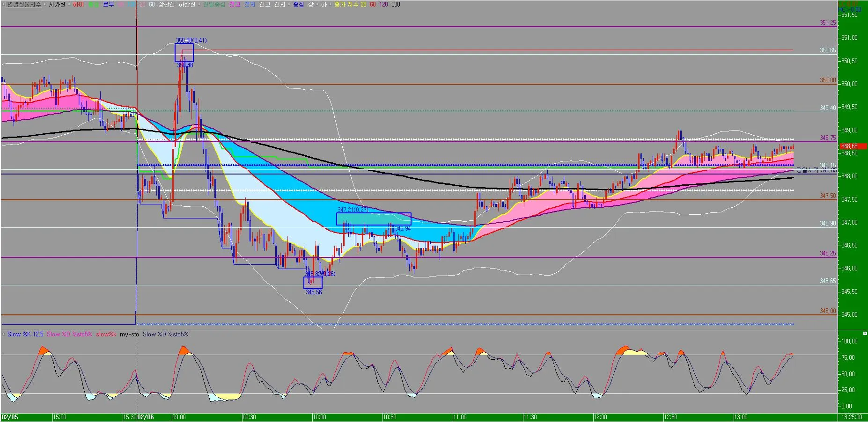Toggle the square marker before red 하이
868x422 pixels.
click(x=69, y=4)
